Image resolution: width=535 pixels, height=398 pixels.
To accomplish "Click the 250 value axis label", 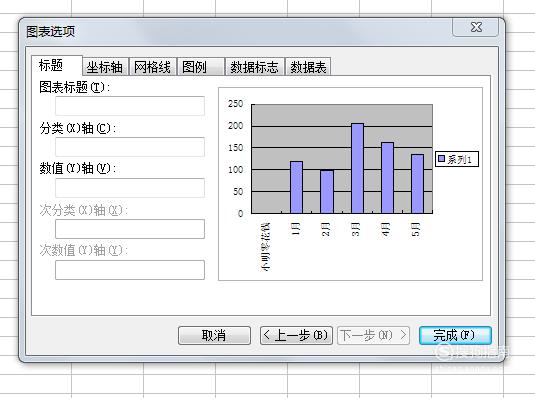I will coord(235,104).
